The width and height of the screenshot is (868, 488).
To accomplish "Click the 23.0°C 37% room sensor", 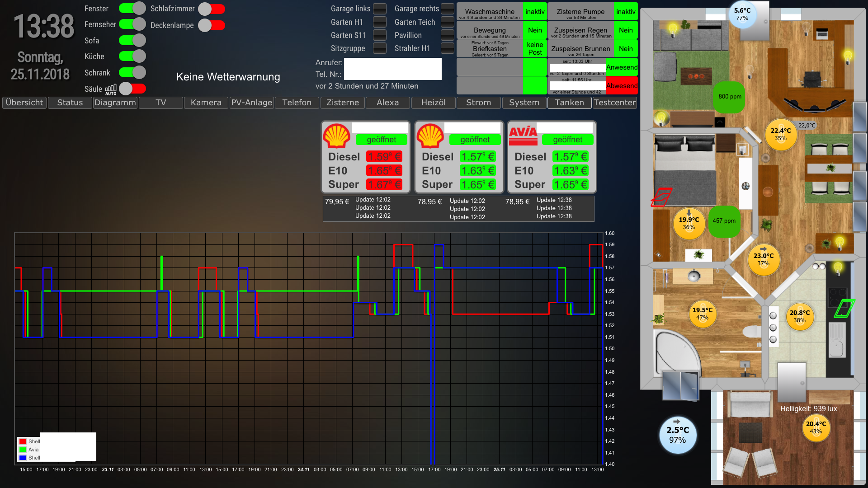I will tap(764, 259).
